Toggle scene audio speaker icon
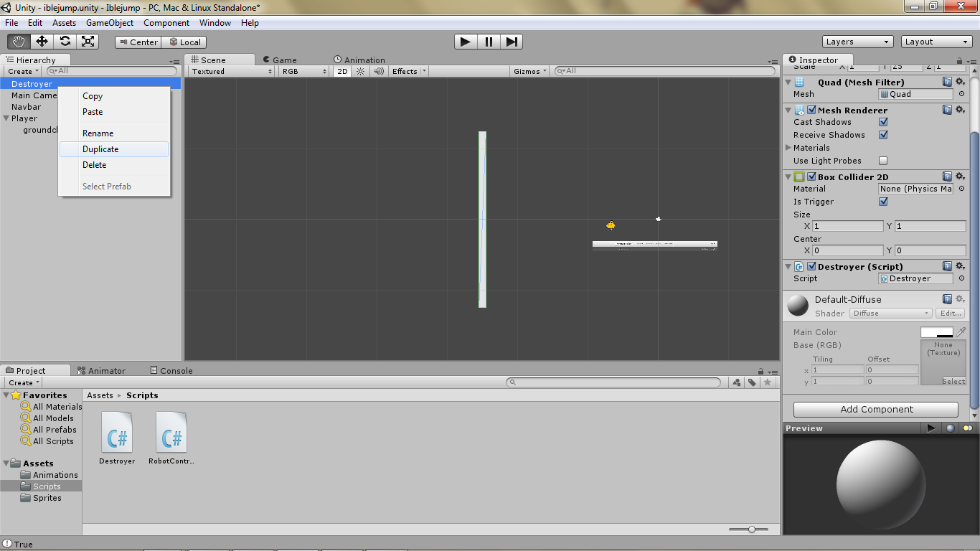Screen dimensions: 980x551 [x=378, y=71]
